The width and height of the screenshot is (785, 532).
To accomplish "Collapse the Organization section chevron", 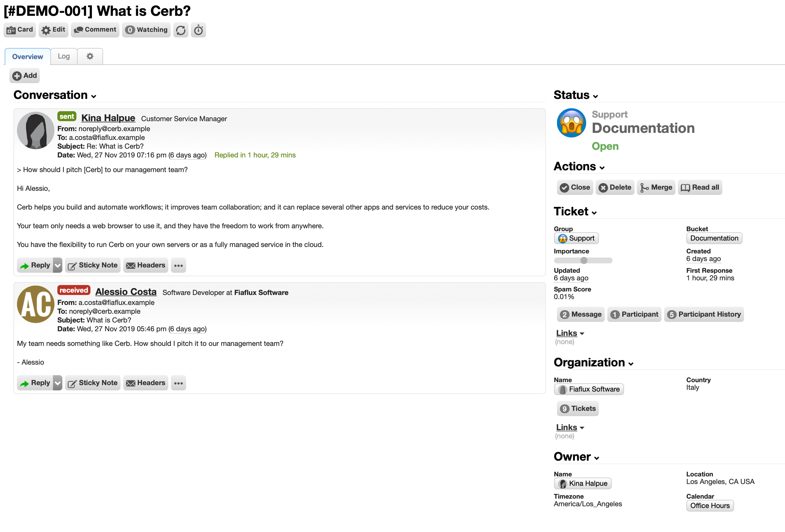I will [631, 364].
